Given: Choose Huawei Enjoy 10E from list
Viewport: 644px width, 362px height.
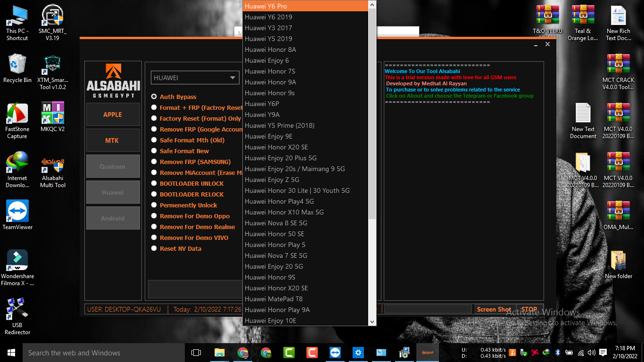Looking at the screenshot, I should coord(305,321).
